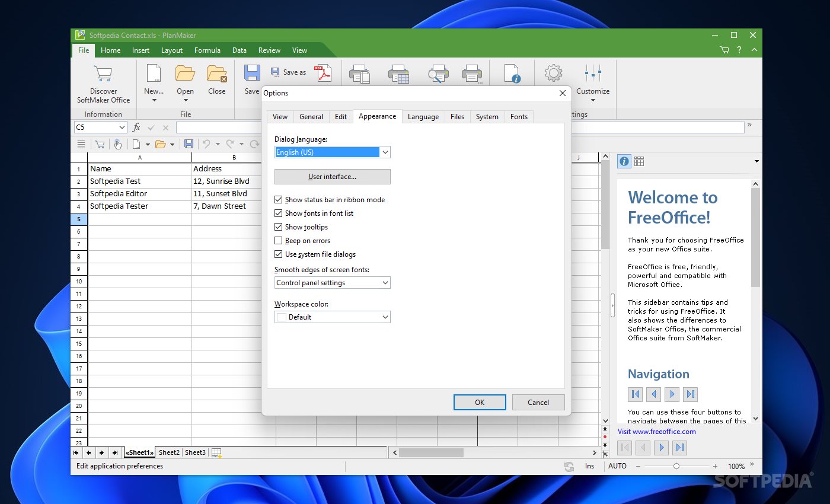Click the sidebar table grid icon
This screenshot has width=830, height=504.
click(x=639, y=161)
